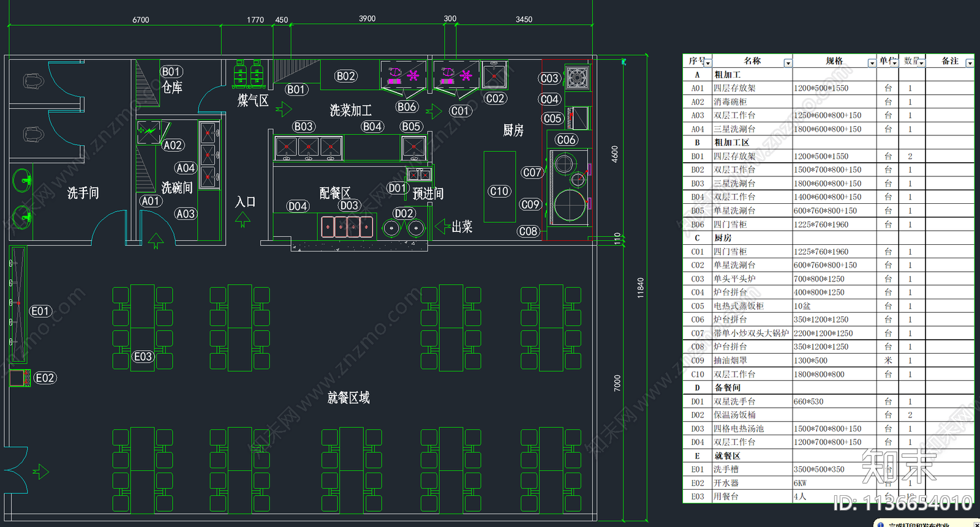The height and width of the screenshot is (527, 980).
Task: Select the 洗碗间 room label
Action: point(177,187)
